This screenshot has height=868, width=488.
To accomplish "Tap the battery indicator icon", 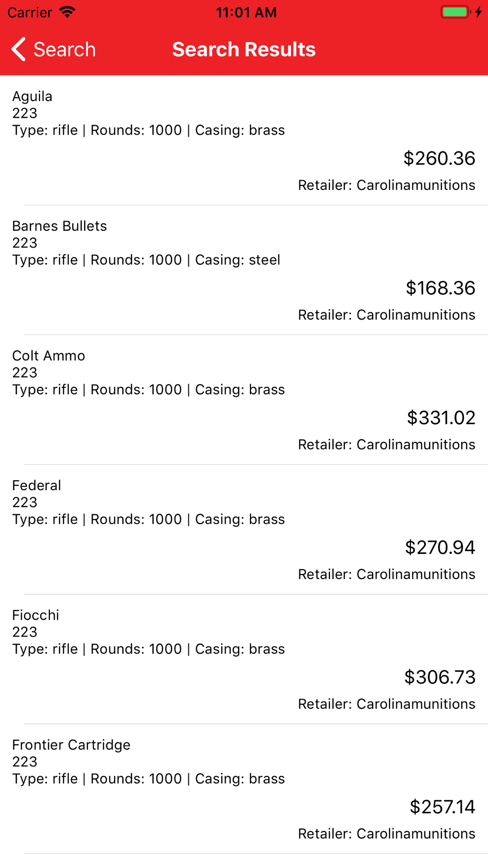I will [x=456, y=12].
